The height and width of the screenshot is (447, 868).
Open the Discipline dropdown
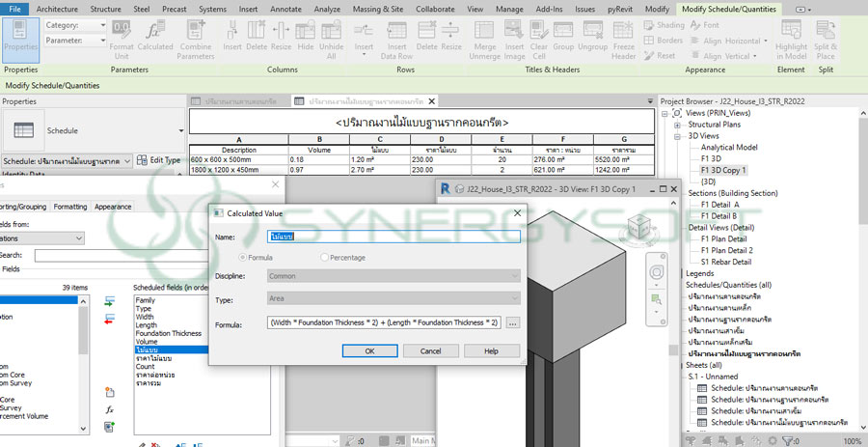click(x=393, y=276)
